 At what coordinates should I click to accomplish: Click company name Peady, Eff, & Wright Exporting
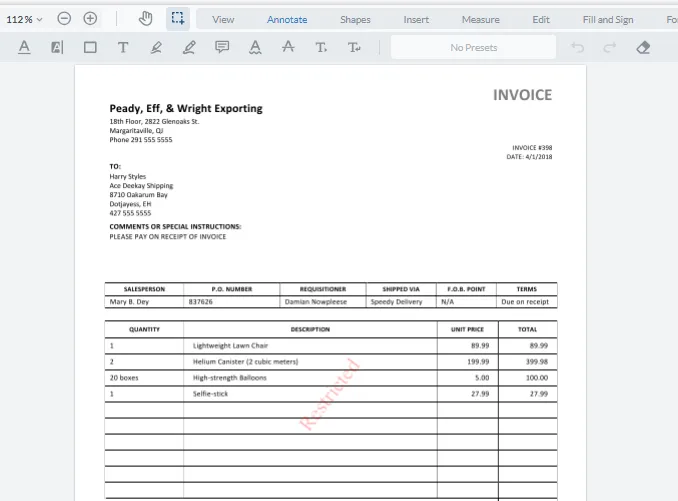pos(186,108)
